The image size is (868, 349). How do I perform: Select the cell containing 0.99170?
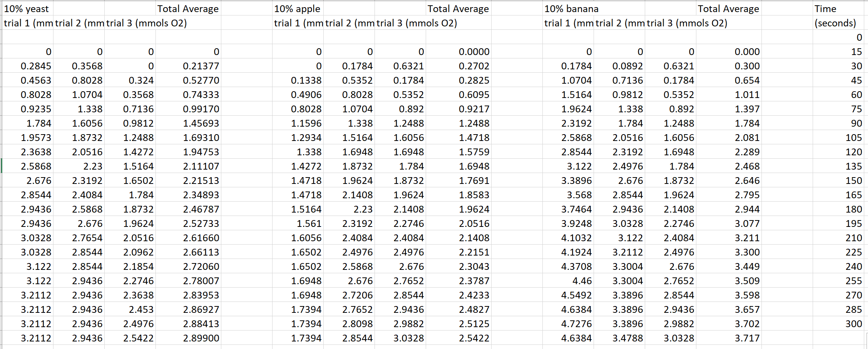click(x=188, y=109)
